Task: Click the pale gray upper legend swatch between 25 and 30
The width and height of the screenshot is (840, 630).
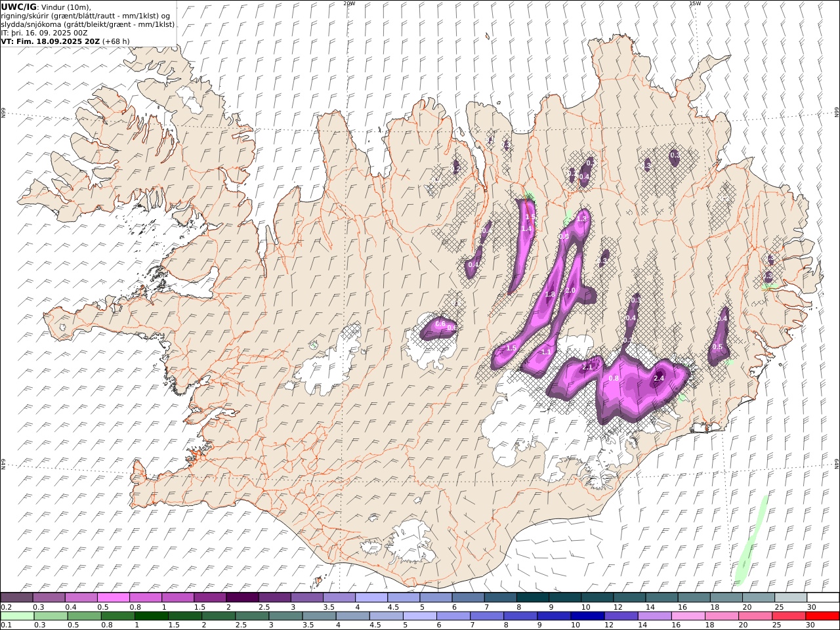Action: pos(791,597)
